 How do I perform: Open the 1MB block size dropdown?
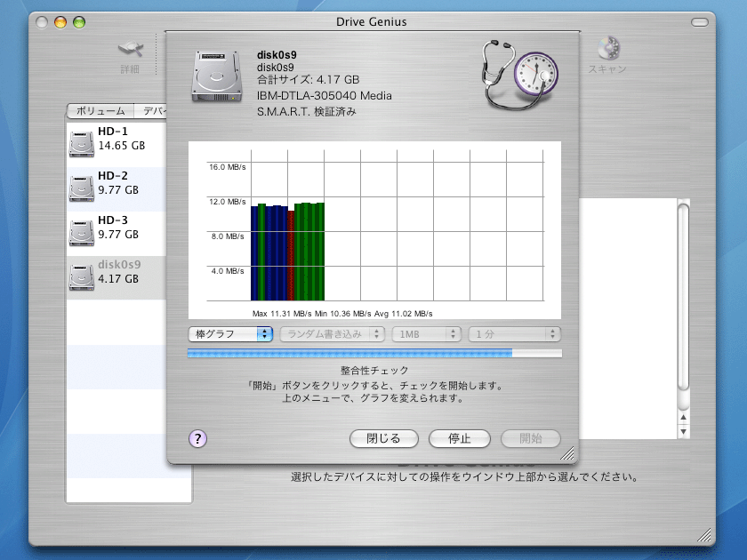click(426, 334)
